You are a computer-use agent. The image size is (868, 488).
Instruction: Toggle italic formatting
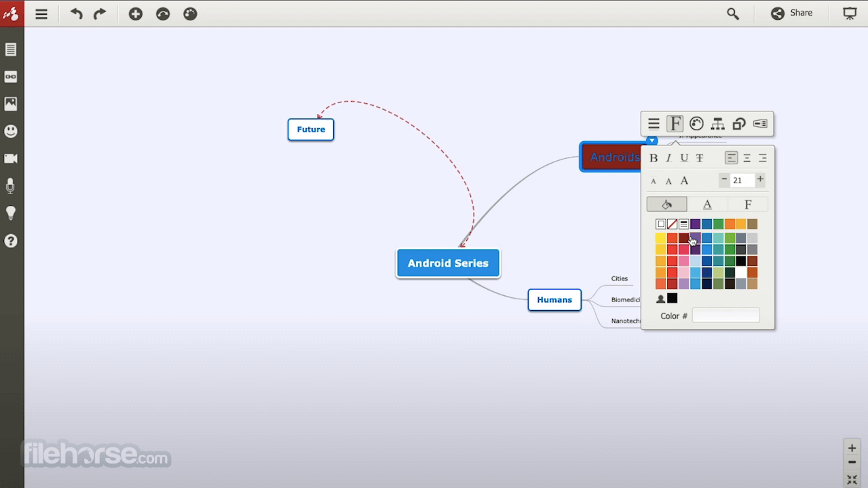click(668, 158)
